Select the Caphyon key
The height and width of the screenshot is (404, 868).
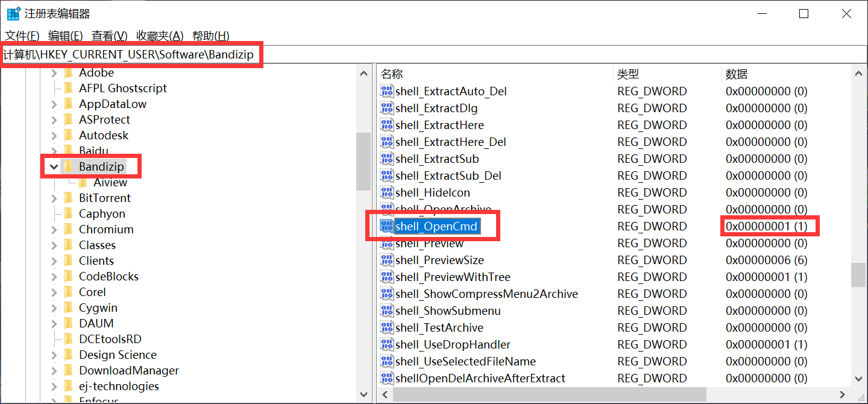(x=102, y=214)
